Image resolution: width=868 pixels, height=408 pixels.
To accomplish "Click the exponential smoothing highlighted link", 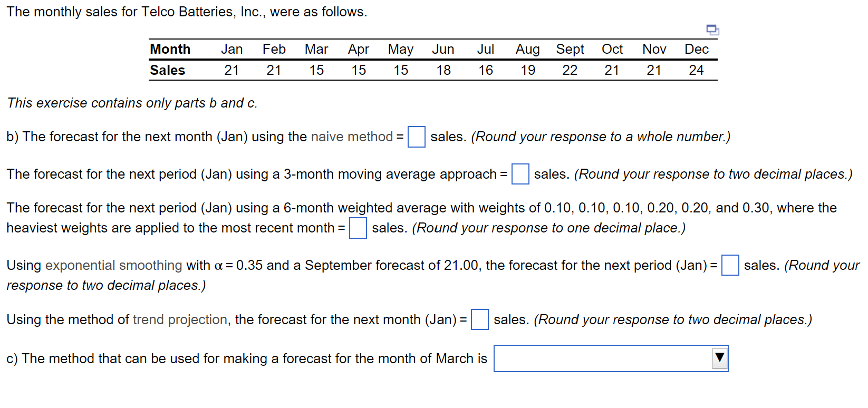I will click(113, 265).
